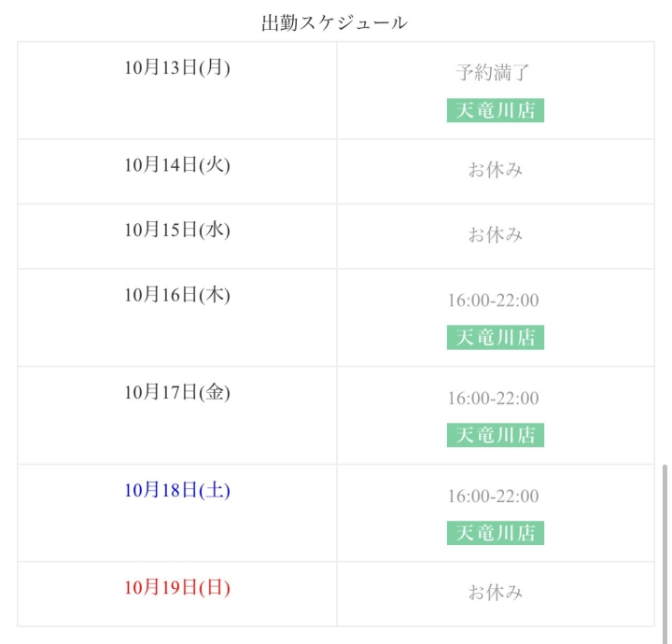Click お休み in the 10月14日 row
Screen dimensions: 672x644
pos(495,170)
